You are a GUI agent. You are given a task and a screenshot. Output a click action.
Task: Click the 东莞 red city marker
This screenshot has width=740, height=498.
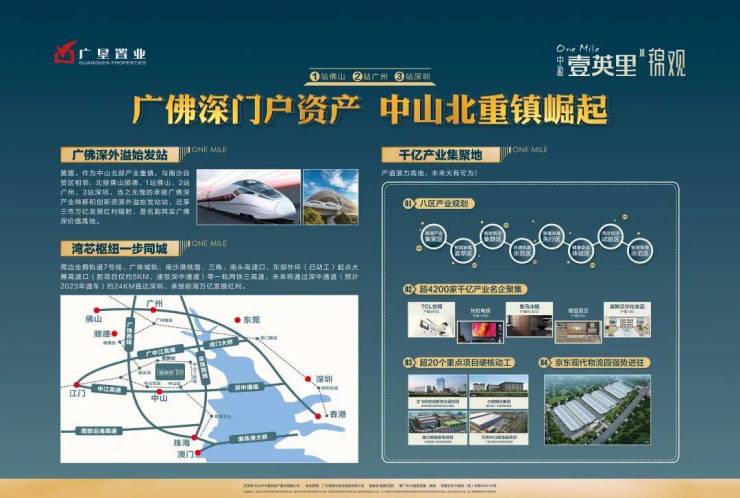237,320
